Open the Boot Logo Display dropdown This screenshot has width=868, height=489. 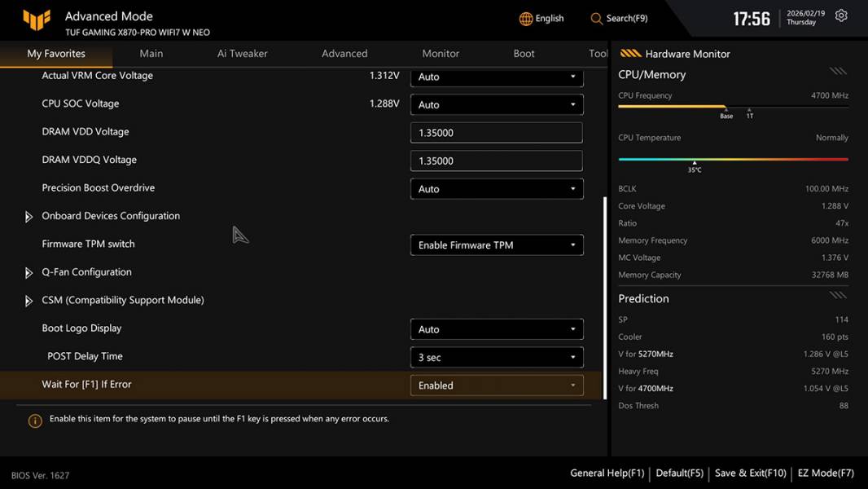(x=497, y=329)
